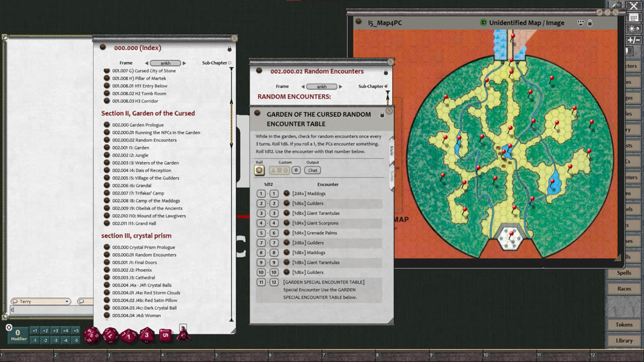Click the grid icon at the very top right
The image size is (644, 362).
pyautogui.click(x=633, y=19)
